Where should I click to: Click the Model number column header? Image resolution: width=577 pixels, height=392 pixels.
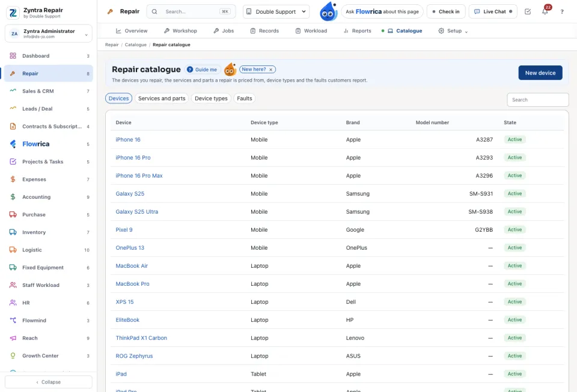pos(432,122)
